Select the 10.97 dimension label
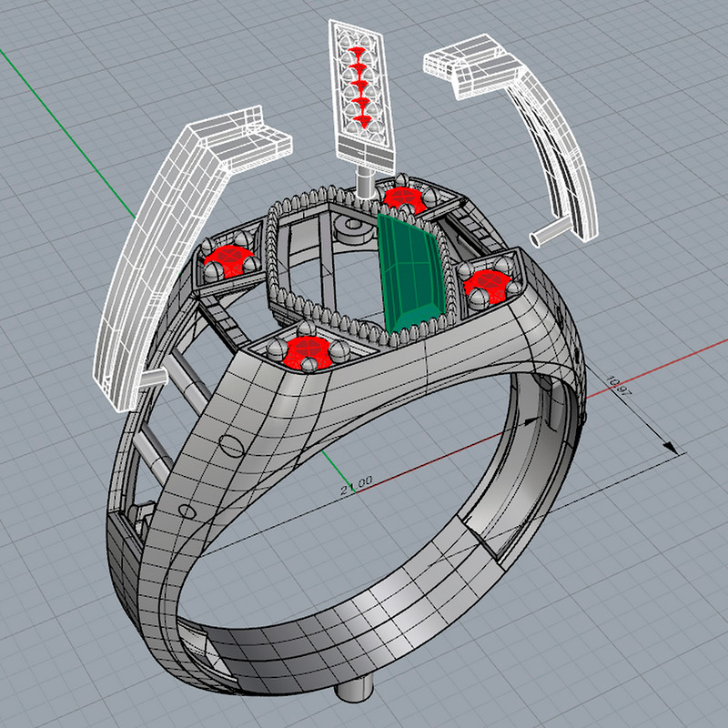Screen dimensions: 728x728 (x=620, y=388)
